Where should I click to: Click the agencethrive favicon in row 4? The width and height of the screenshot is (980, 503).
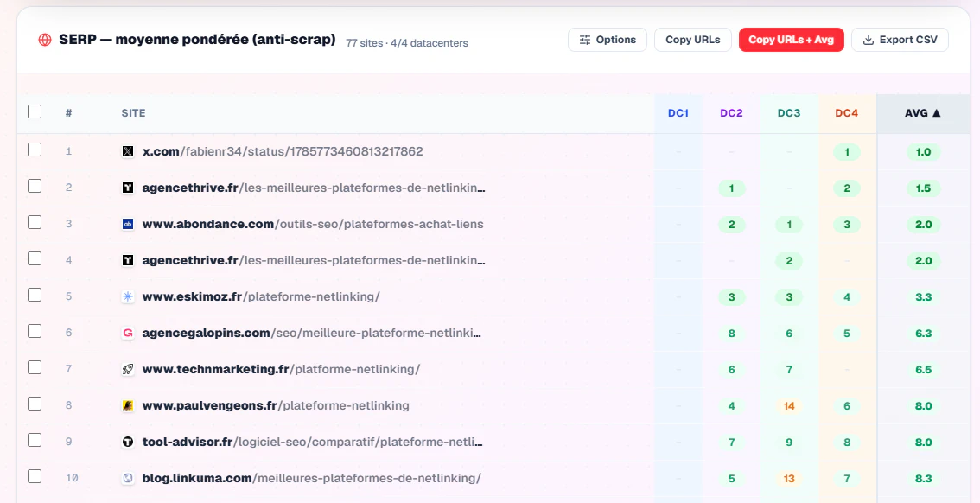pyautogui.click(x=128, y=260)
